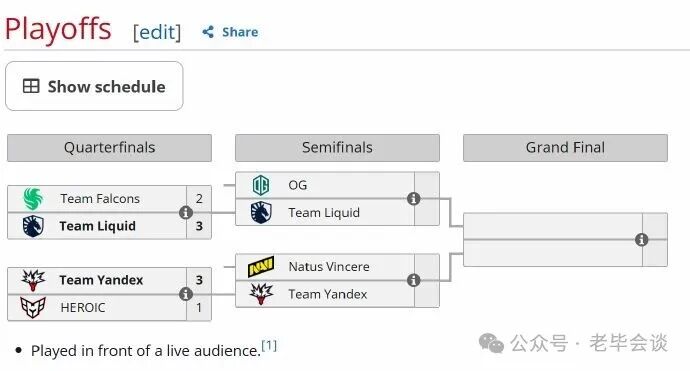Click the edit link beside Playoffs
The image size is (690, 371).
157,32
